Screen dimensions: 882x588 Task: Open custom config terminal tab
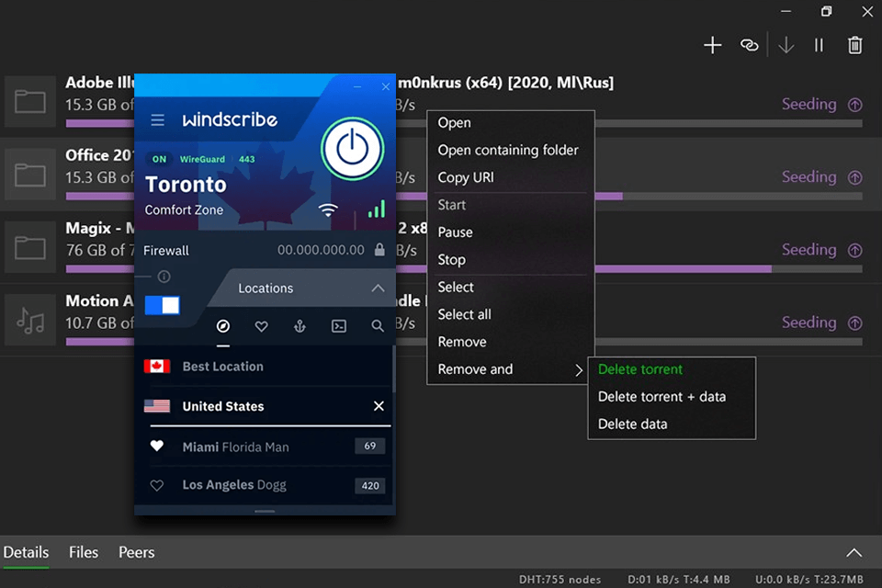tap(339, 326)
